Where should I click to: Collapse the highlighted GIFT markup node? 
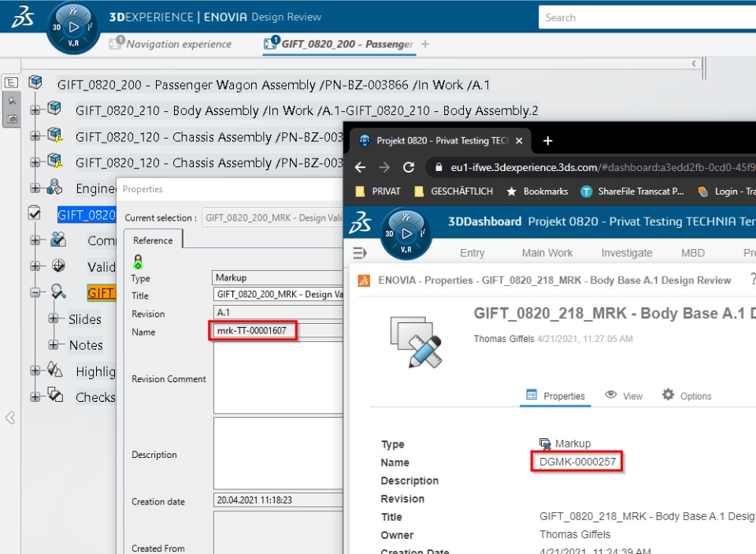[35, 292]
